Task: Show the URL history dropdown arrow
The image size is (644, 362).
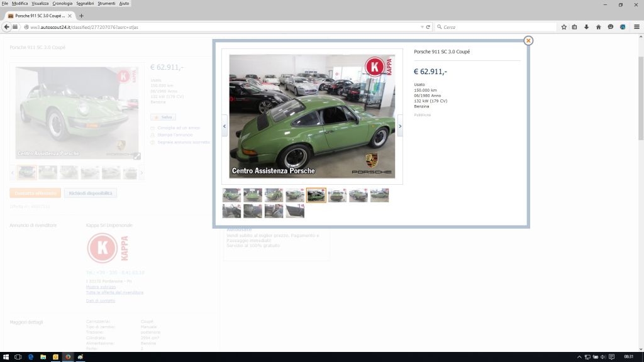Action: pos(422,27)
